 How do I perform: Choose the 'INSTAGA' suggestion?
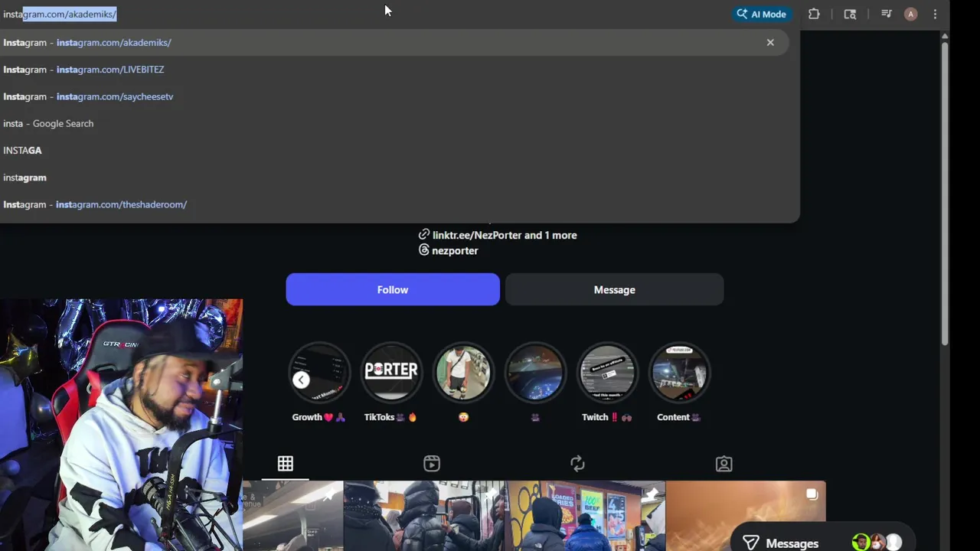[x=394, y=150]
